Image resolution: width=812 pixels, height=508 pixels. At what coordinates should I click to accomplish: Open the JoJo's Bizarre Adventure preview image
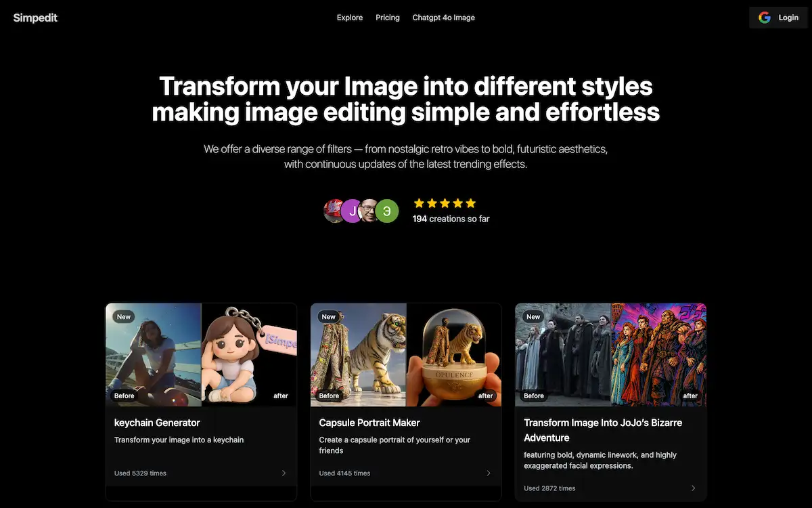click(x=611, y=354)
